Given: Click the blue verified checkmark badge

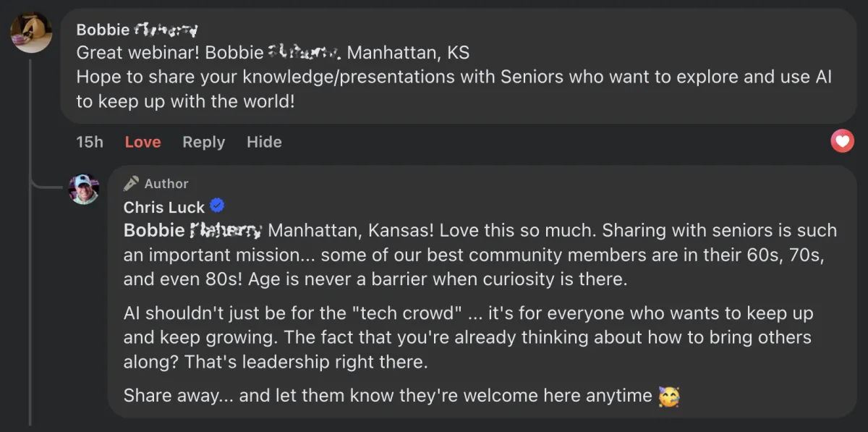Looking at the screenshot, I should [x=216, y=206].
